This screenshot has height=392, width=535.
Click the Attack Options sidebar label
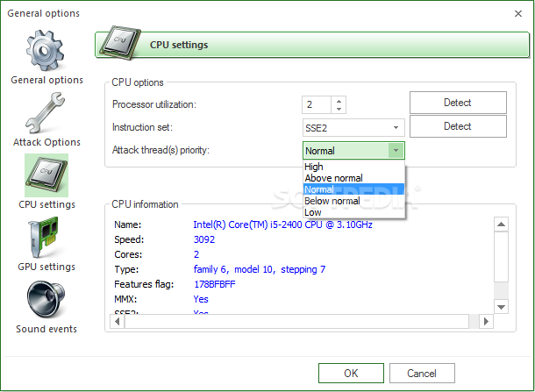click(x=46, y=142)
